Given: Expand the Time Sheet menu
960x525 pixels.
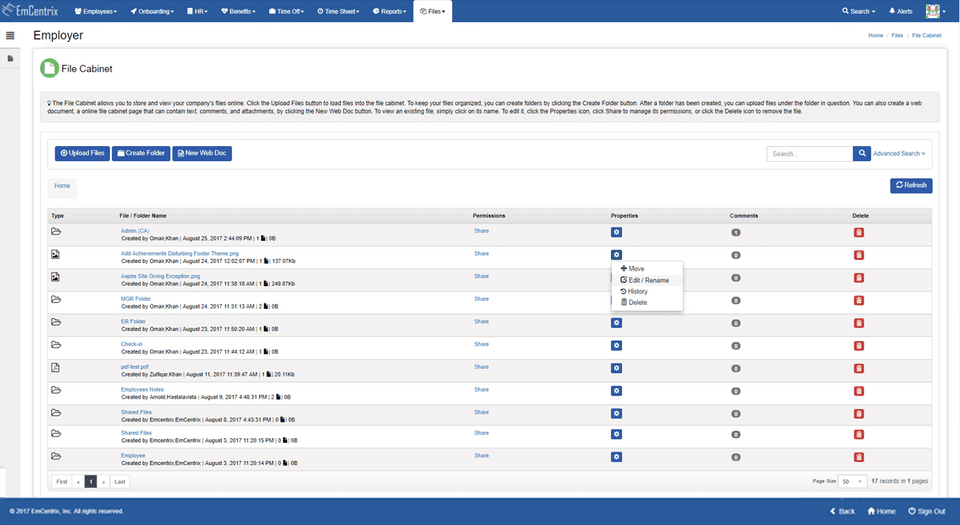Looking at the screenshot, I should [338, 11].
